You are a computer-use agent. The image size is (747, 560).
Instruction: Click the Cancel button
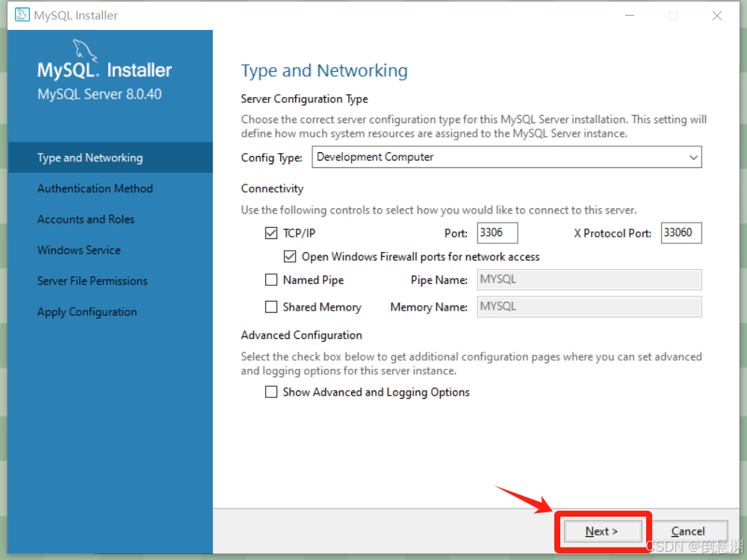(x=688, y=531)
